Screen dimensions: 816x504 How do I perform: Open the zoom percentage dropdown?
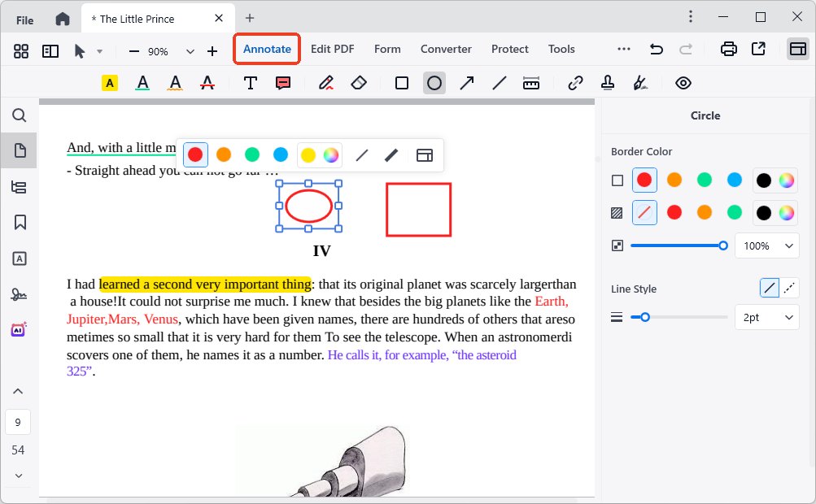(190, 50)
